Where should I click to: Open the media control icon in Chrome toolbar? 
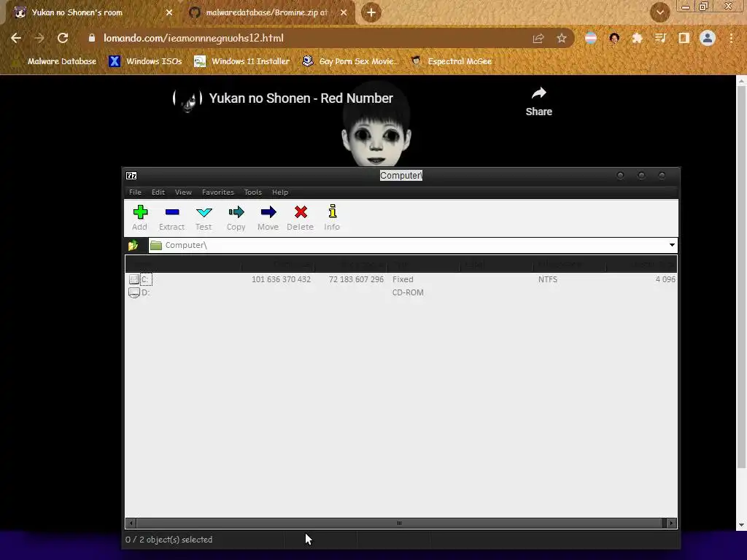click(x=660, y=38)
